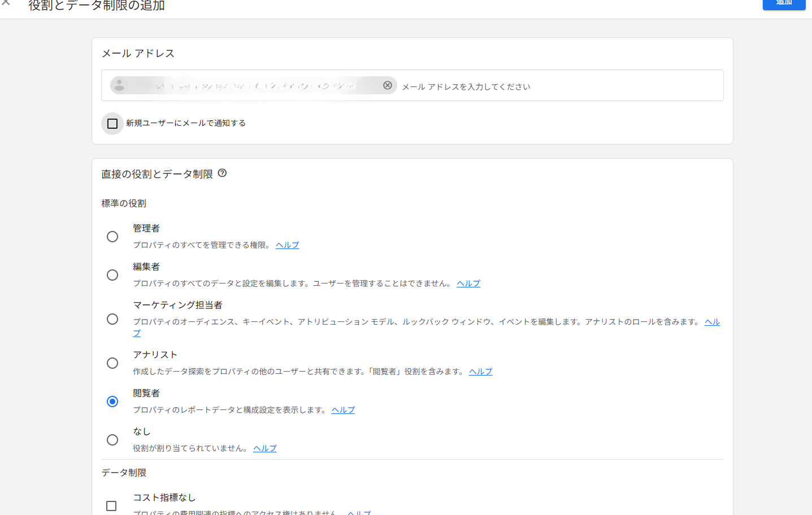Choose the なし role radio button
812x515 pixels.
[x=112, y=440]
